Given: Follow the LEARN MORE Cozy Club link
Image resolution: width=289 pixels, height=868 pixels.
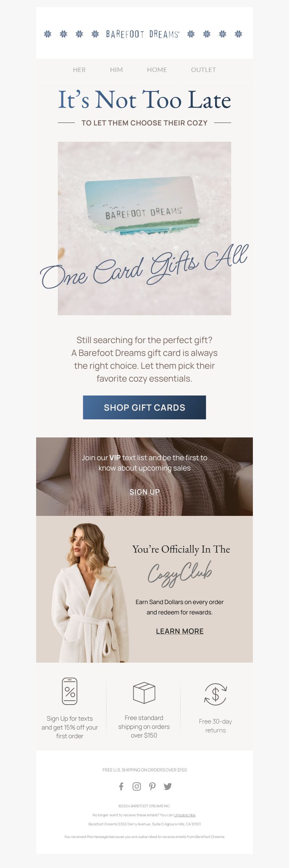Looking at the screenshot, I should (180, 631).
